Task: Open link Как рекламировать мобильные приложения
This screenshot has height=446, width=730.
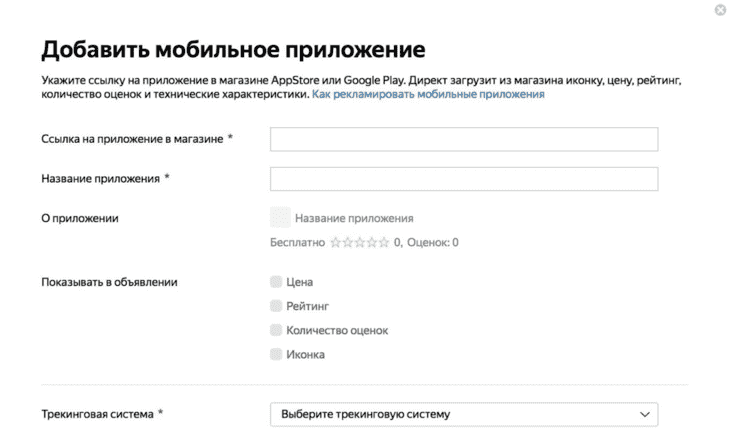Action: point(428,94)
